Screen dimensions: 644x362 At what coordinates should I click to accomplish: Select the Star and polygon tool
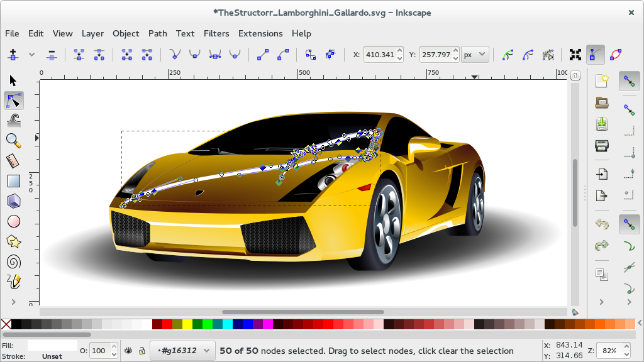[13, 241]
